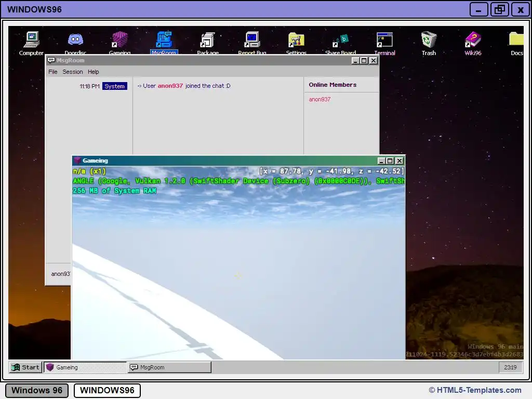
Task: Click the anon937 username in chat message
Action: pyautogui.click(x=170, y=86)
